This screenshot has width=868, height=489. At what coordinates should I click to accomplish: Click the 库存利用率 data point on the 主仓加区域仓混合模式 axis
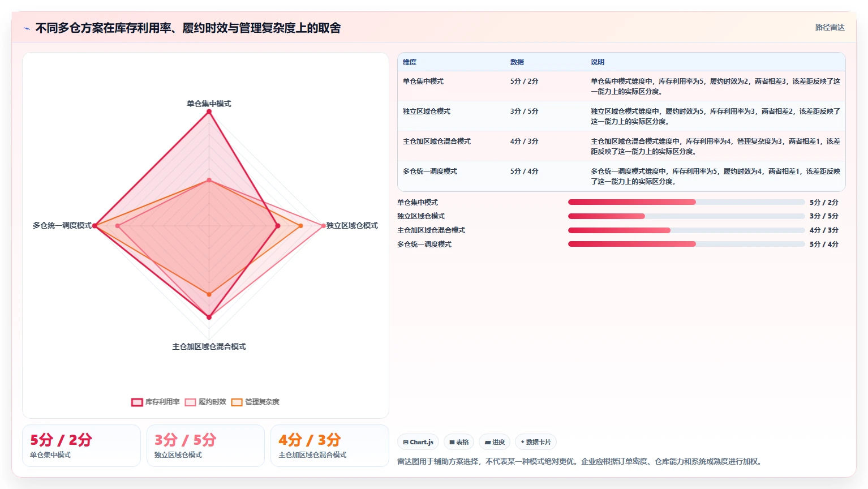209,317
